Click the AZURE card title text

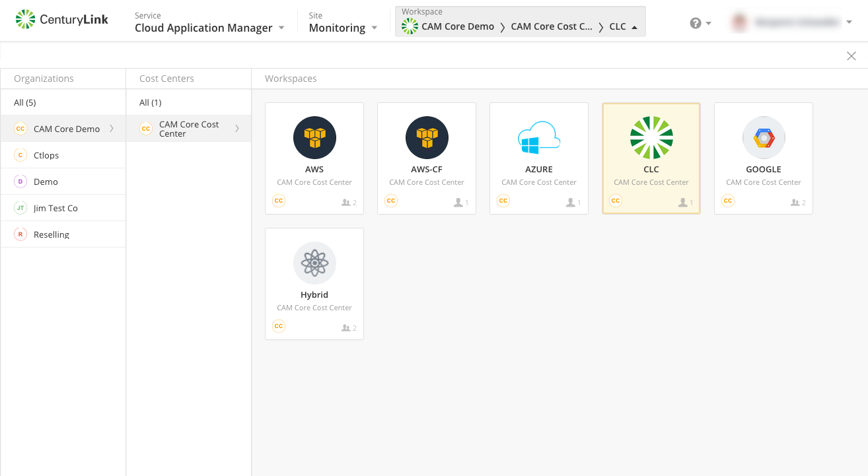click(539, 170)
